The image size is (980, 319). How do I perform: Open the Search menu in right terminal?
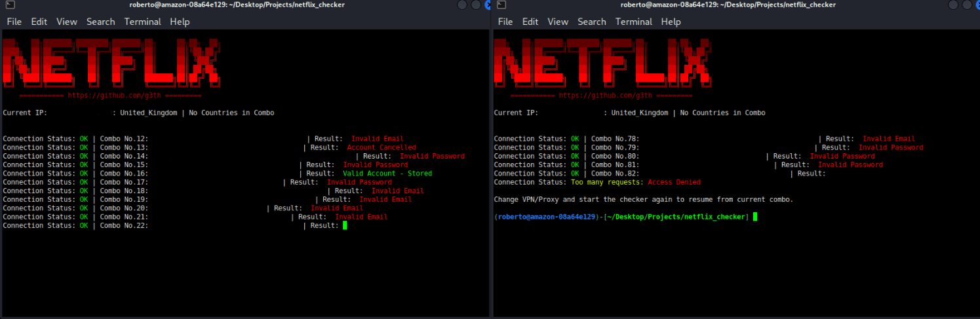coord(592,22)
